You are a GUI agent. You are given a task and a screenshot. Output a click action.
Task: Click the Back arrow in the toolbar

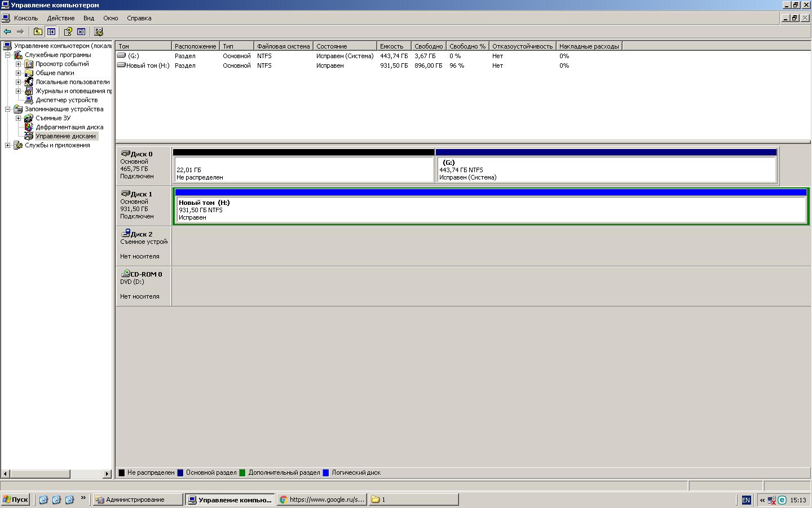(7, 32)
